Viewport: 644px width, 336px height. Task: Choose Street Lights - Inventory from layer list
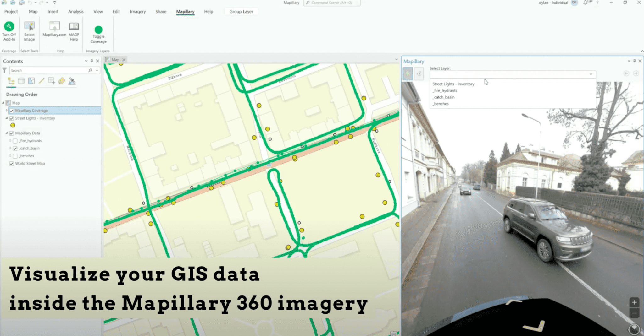pyautogui.click(x=453, y=84)
